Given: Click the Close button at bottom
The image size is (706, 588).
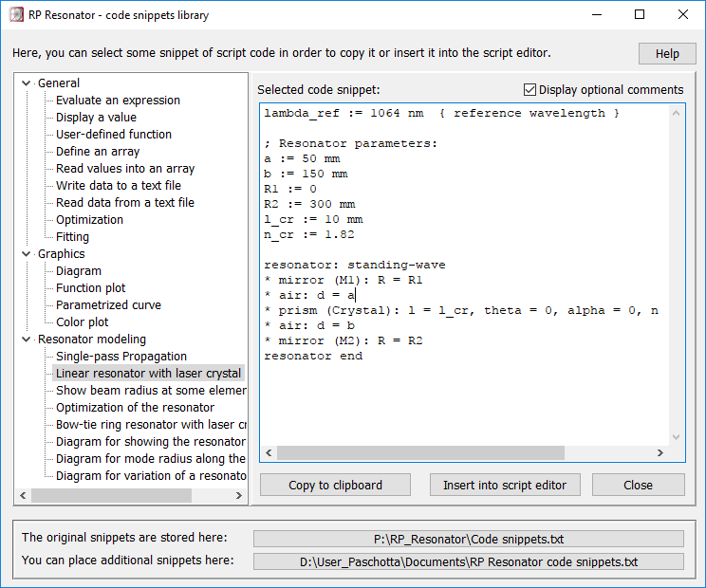Looking at the screenshot, I should coord(638,485).
